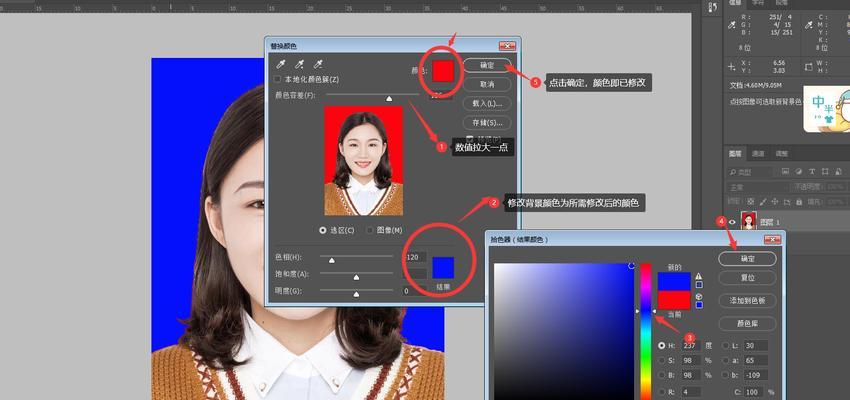Click the 颜色容差 fuzziness slider handle
Screen dimensions: 850x400
point(389,99)
